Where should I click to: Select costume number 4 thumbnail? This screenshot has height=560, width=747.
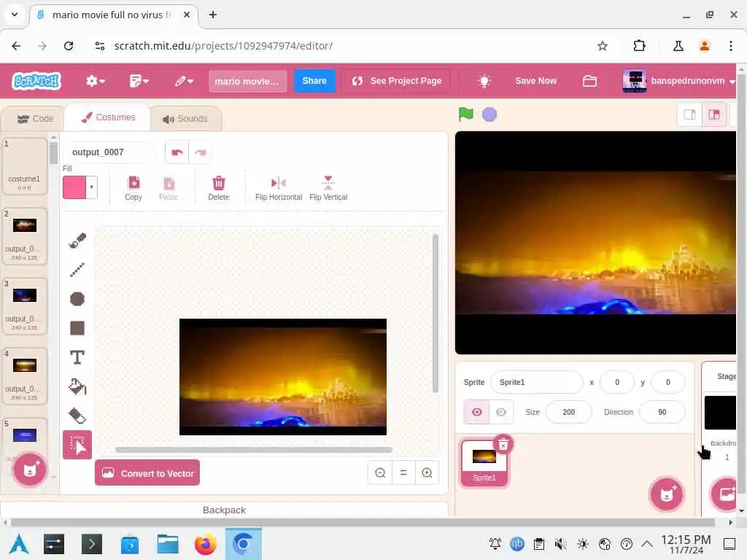click(24, 376)
